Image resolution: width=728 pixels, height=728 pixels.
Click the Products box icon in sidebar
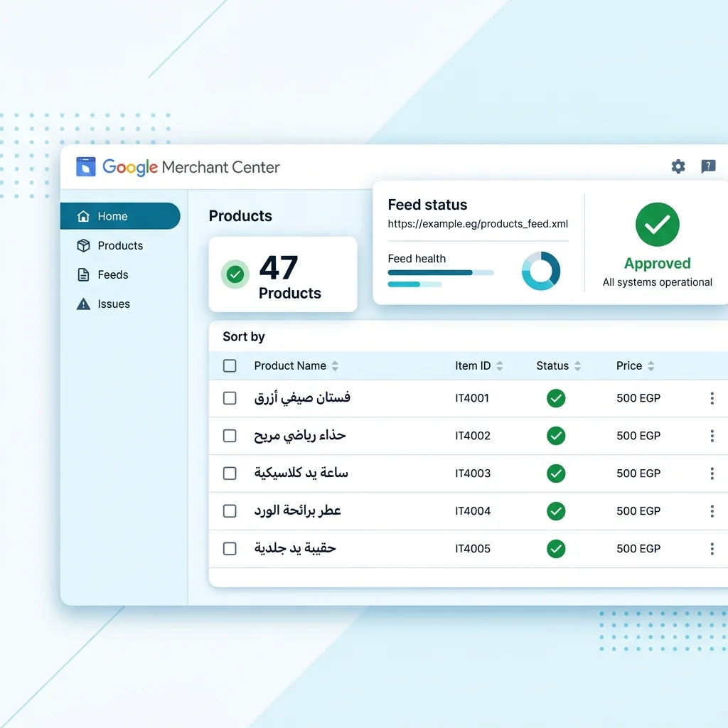(84, 245)
